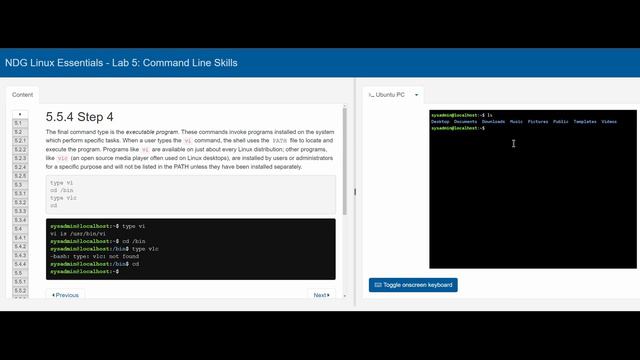Click 'Desktop' in the terminal ls output
This screenshot has width=640, height=360.
point(440,122)
